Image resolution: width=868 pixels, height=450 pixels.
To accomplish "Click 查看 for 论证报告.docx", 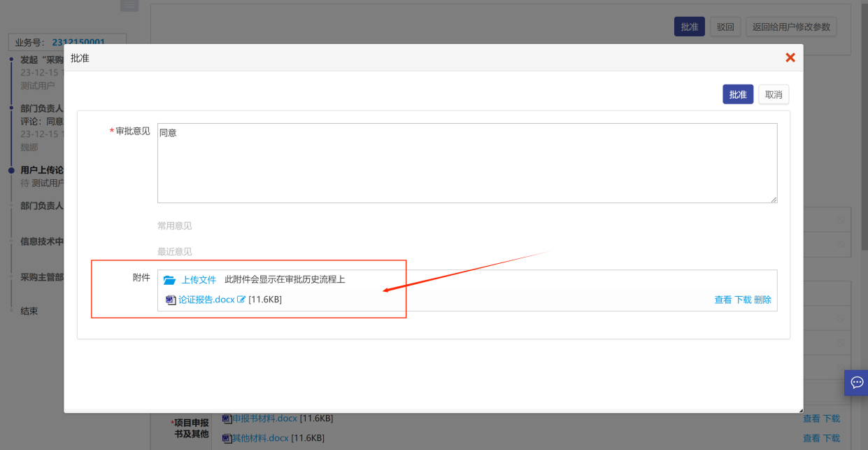I will click(x=723, y=300).
